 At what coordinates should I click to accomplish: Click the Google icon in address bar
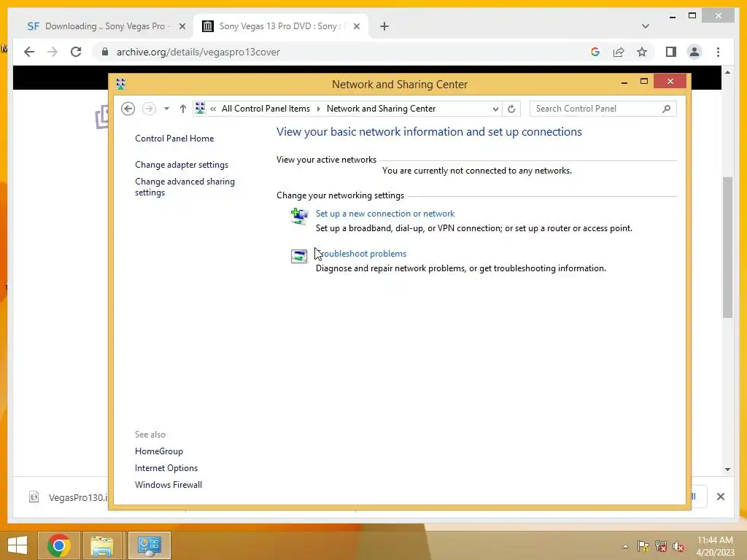click(x=595, y=52)
